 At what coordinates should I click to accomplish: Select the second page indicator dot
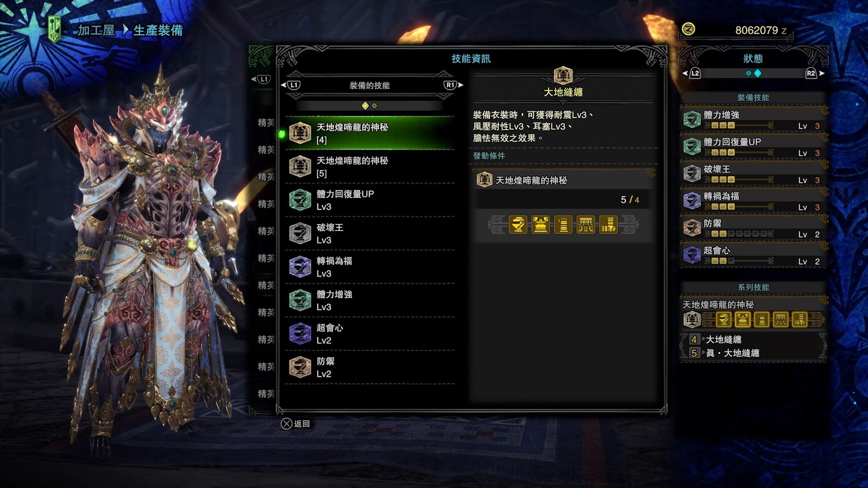tap(374, 106)
